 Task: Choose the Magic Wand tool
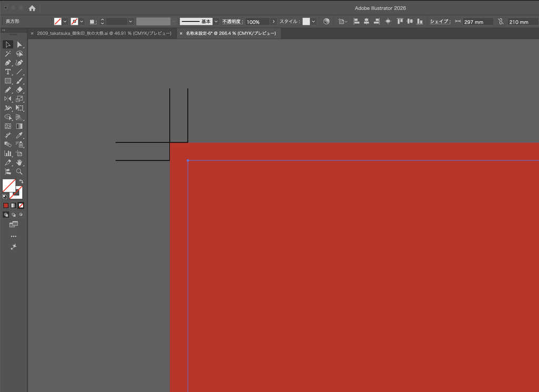(x=7, y=54)
